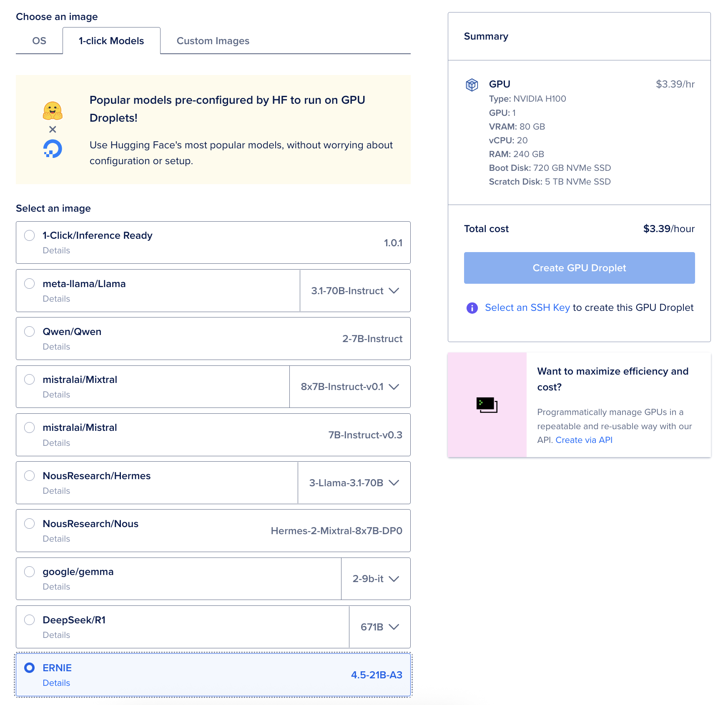
Task: Select the google/gemma radio option
Action: [30, 572]
